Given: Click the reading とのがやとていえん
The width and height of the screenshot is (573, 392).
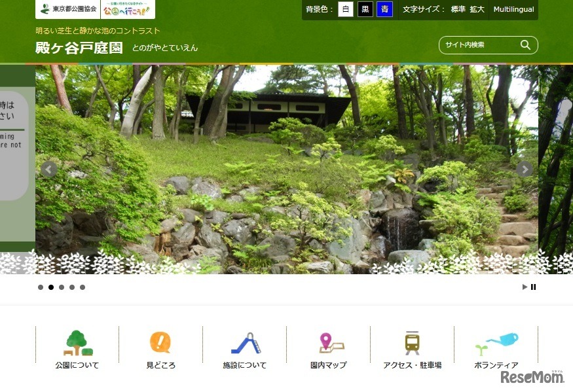Looking at the screenshot, I should pos(165,48).
